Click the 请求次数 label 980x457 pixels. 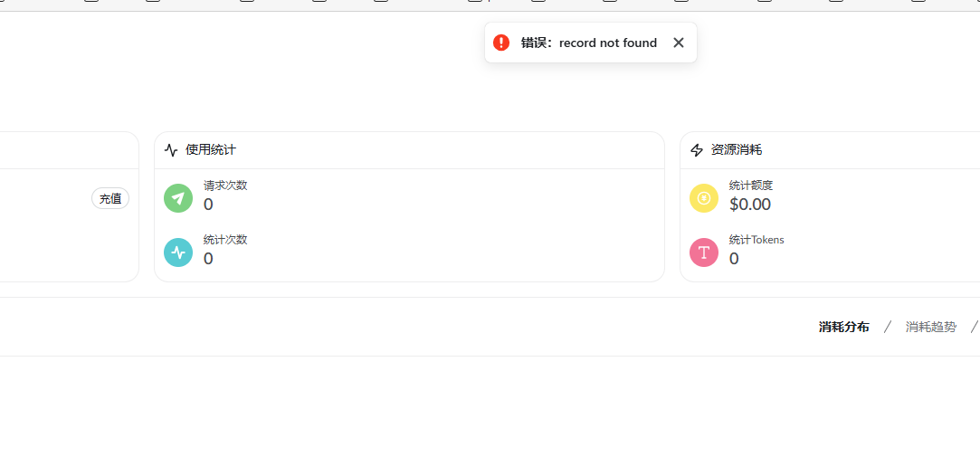pos(225,186)
